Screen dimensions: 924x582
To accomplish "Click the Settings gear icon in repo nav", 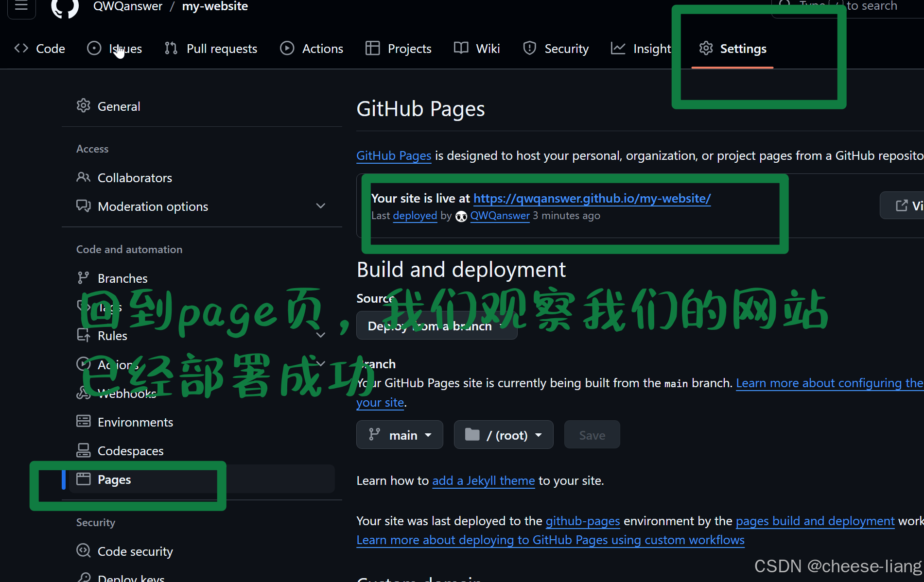I will click(x=706, y=48).
